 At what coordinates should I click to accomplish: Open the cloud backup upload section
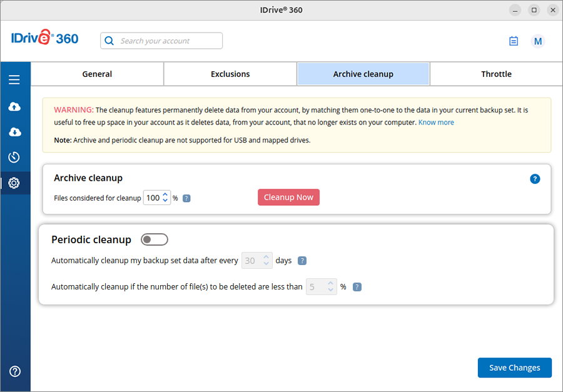14,107
